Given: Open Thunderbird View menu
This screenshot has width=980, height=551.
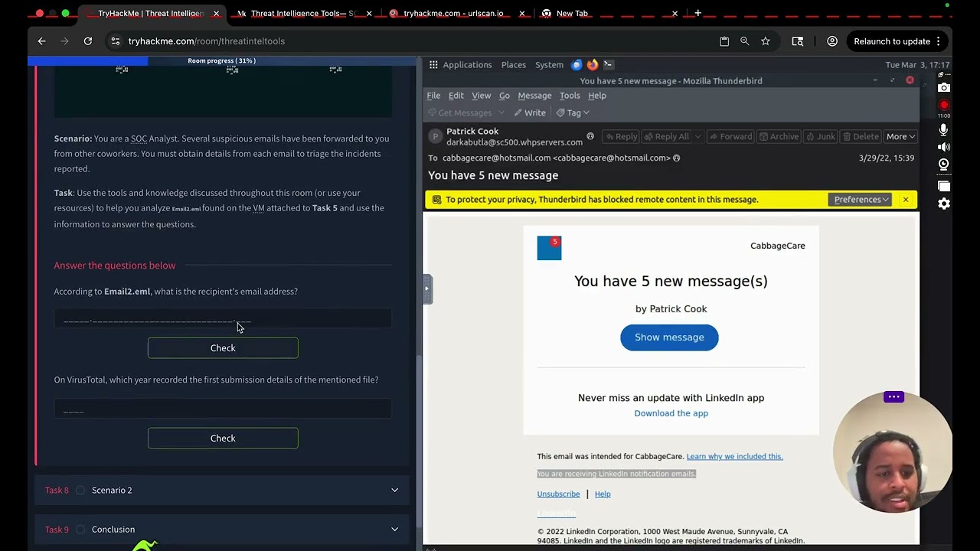Looking at the screenshot, I should coord(482,96).
